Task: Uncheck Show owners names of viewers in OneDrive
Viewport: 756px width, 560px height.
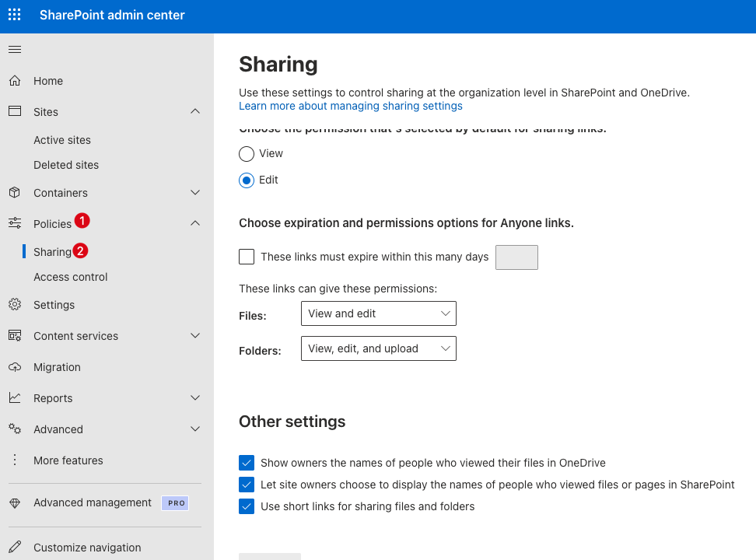Action: coord(247,463)
